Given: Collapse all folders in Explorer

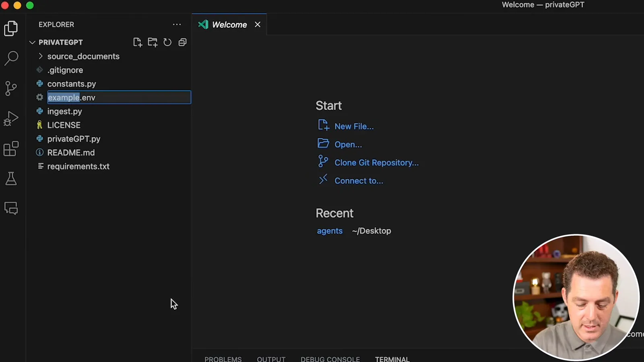Looking at the screenshot, I should [x=182, y=42].
